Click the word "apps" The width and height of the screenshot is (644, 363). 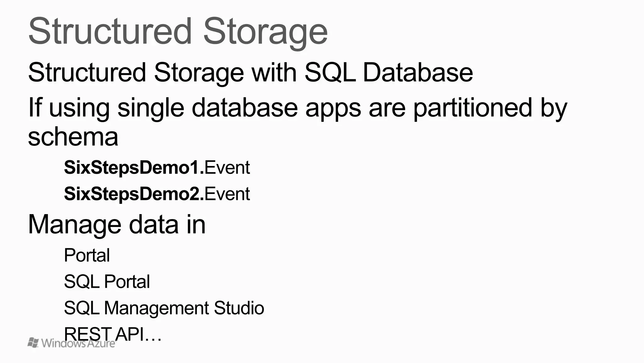[x=333, y=107]
